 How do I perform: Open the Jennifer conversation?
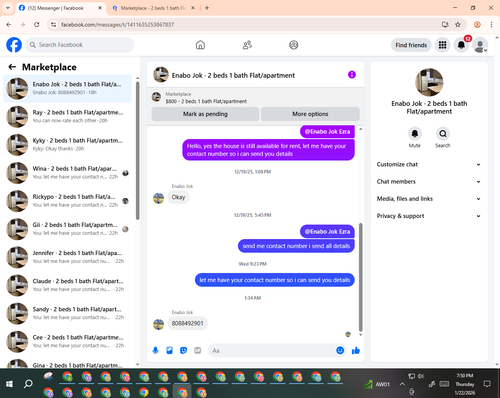[67, 257]
